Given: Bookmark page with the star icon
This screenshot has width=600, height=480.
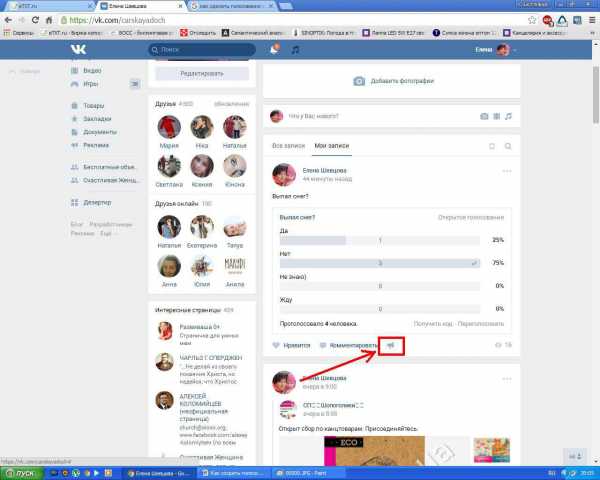Looking at the screenshot, I should pyautogui.click(x=532, y=20).
